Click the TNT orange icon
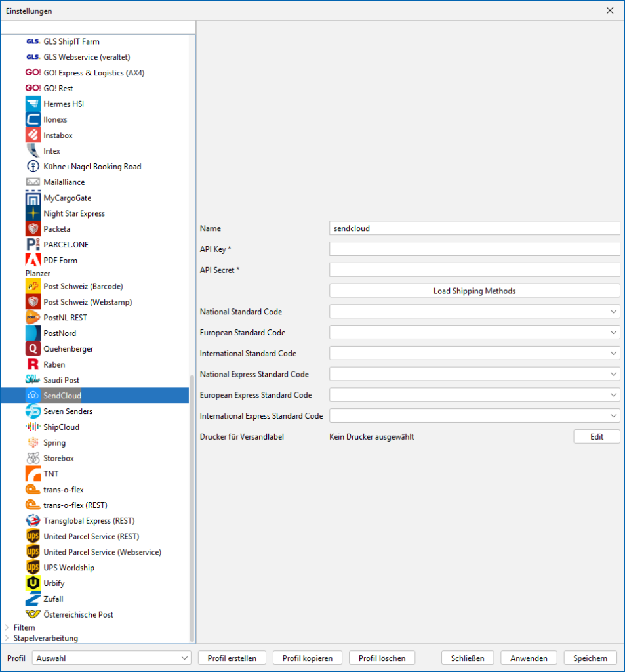Screen dimensions: 625x672 point(33,474)
